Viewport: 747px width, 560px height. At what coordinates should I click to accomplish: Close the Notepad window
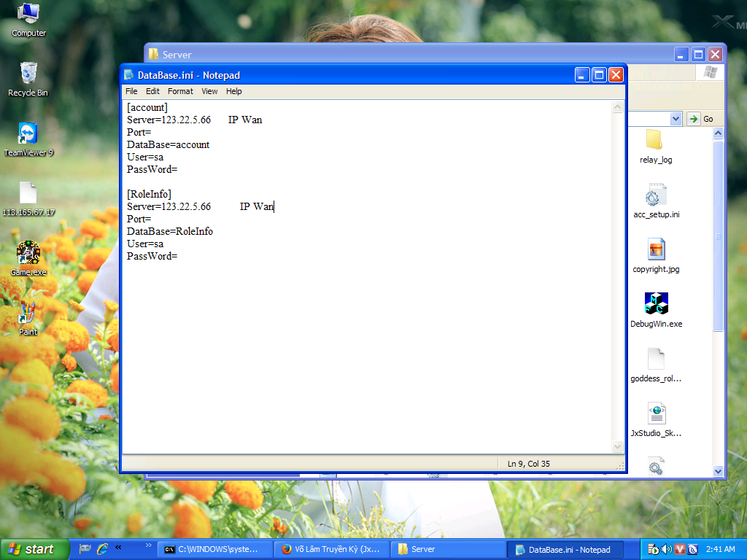tap(616, 75)
